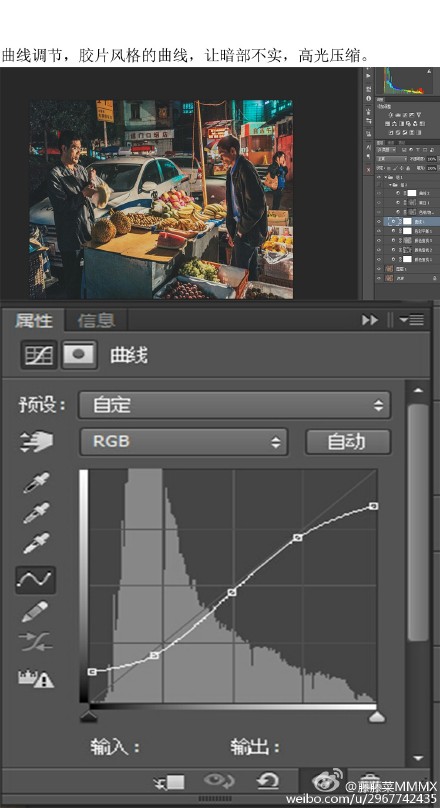The image size is (440, 808).
Task: Select the lowest shadow curve point
Action: (x=92, y=671)
